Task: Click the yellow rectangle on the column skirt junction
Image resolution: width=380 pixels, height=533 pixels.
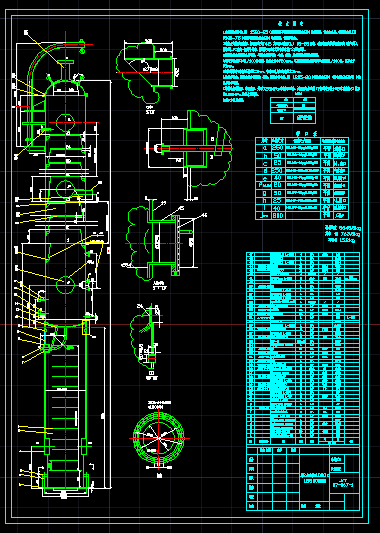Action: tap(86, 327)
